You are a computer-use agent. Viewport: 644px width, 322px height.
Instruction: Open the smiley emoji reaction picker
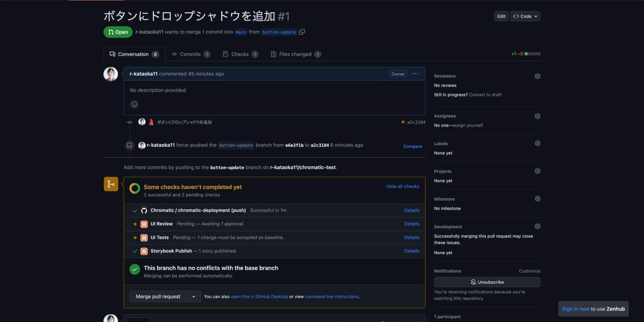pos(134,104)
